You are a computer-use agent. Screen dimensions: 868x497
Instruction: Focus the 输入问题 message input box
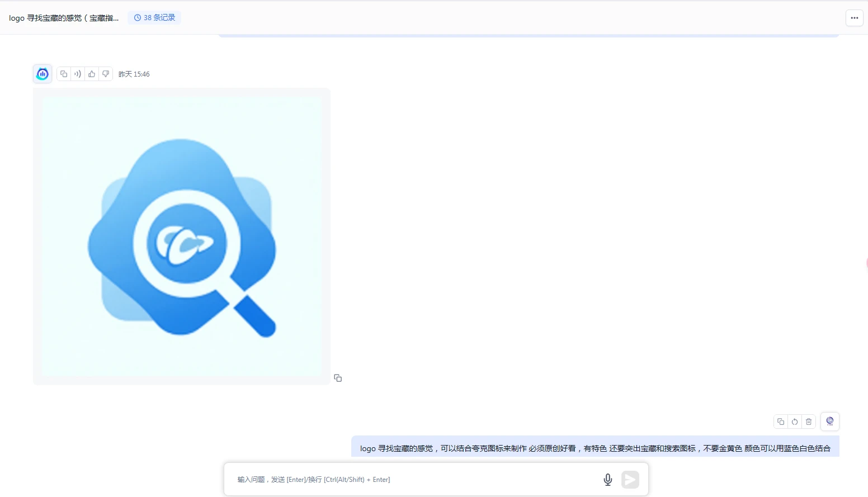tap(414, 480)
